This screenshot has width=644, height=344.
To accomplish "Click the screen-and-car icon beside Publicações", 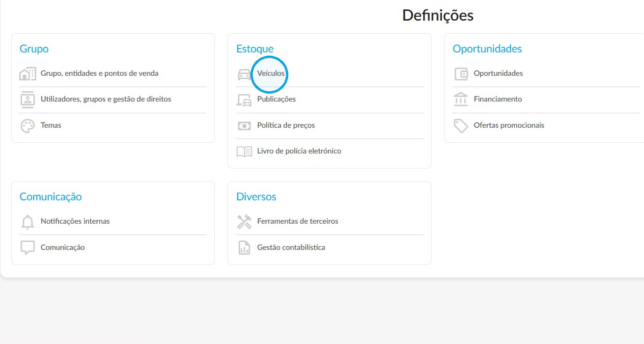I will pos(244,100).
